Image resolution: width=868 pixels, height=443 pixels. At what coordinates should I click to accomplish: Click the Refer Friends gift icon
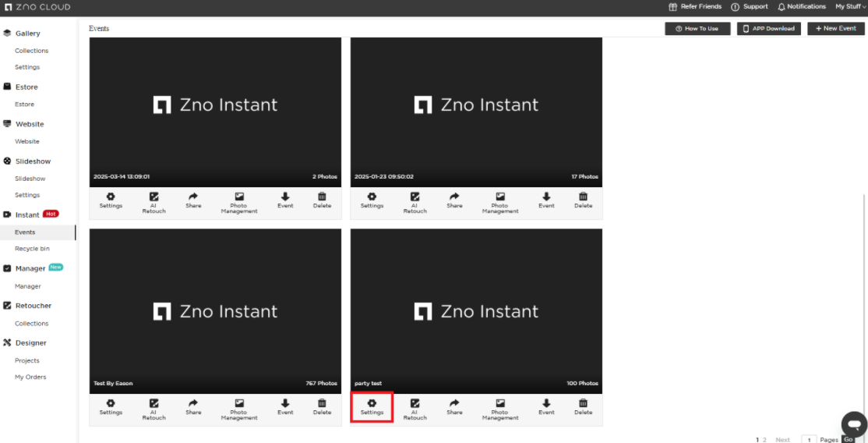pyautogui.click(x=673, y=6)
